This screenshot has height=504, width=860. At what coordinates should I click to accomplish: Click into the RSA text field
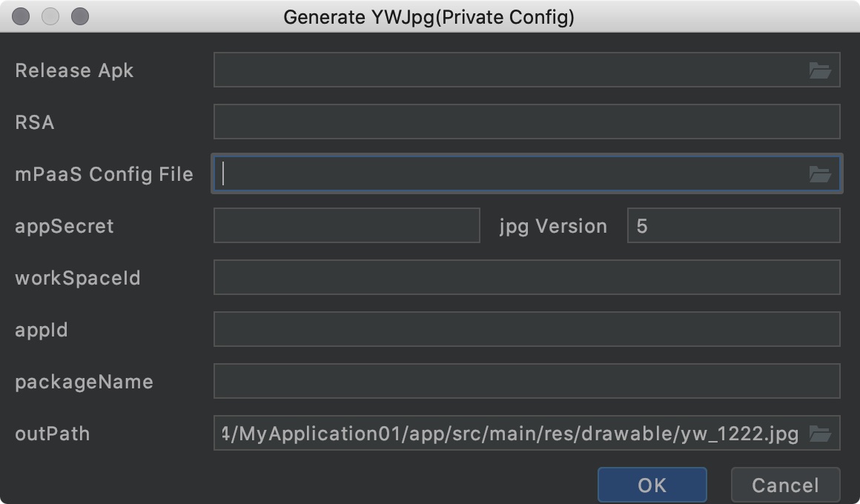(x=526, y=122)
